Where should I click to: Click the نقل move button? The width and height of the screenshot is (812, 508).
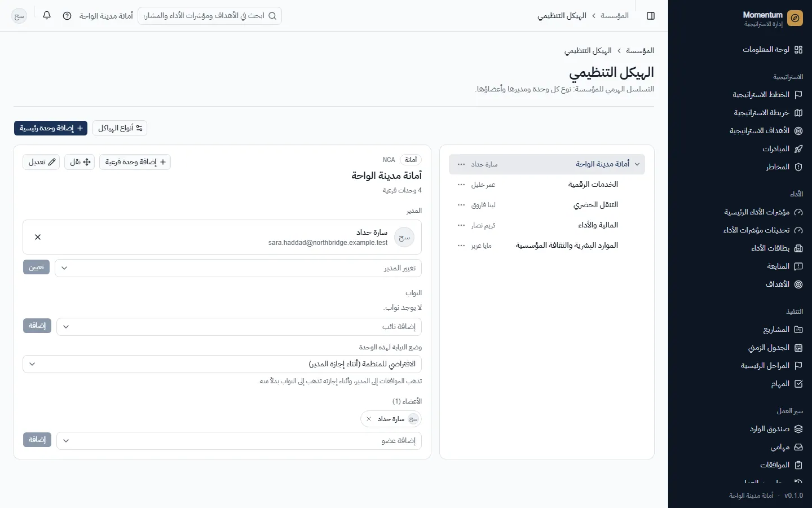tap(80, 162)
